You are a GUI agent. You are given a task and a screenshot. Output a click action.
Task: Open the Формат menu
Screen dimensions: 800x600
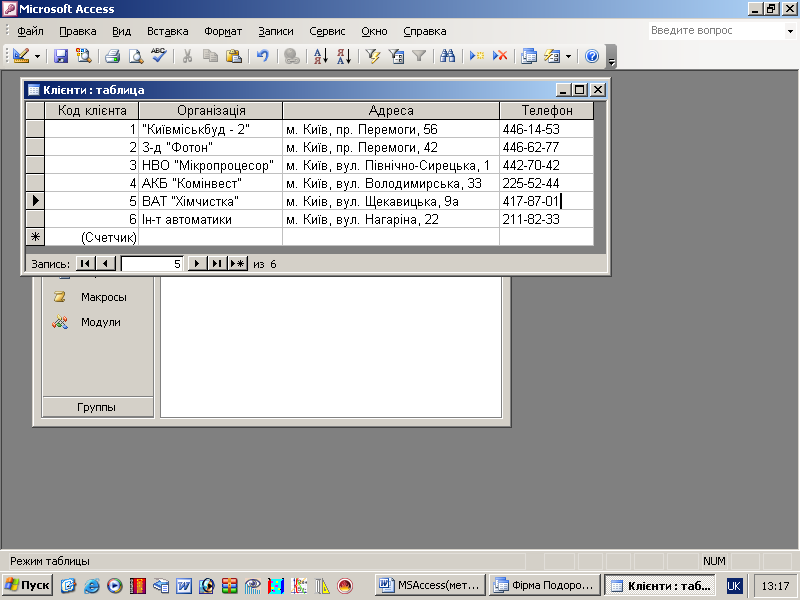click(x=223, y=31)
